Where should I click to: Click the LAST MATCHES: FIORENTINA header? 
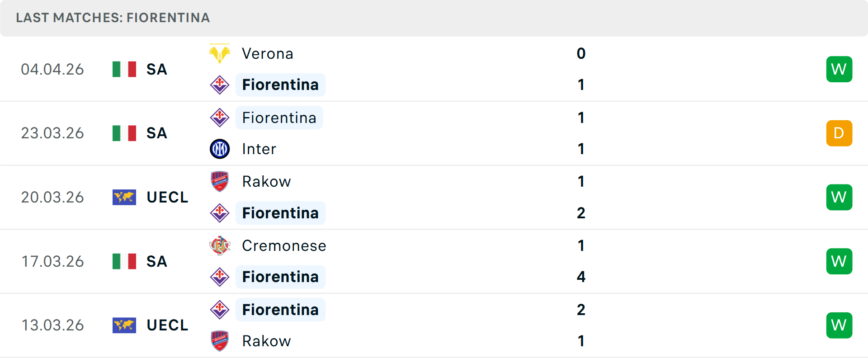(x=113, y=18)
